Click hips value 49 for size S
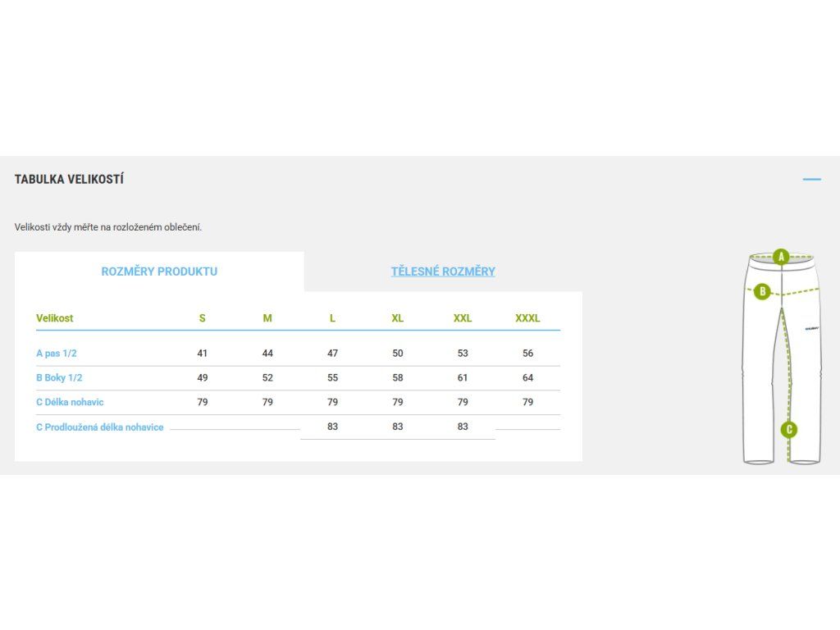This screenshot has width=840, height=630. pos(202,377)
